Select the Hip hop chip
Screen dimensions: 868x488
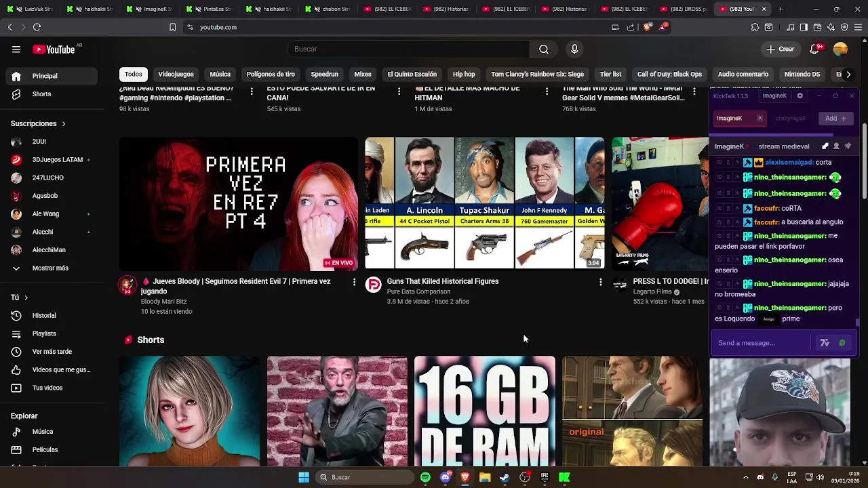[464, 75]
